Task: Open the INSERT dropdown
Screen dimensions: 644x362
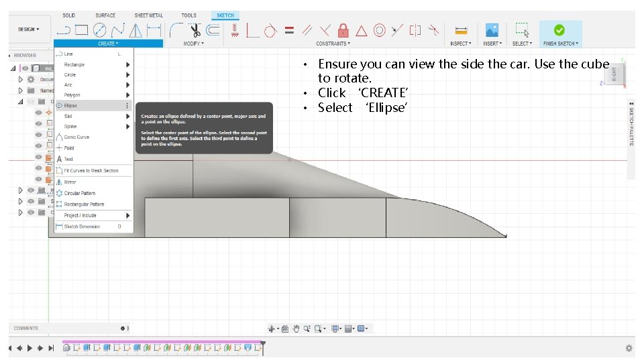Action: [492, 44]
